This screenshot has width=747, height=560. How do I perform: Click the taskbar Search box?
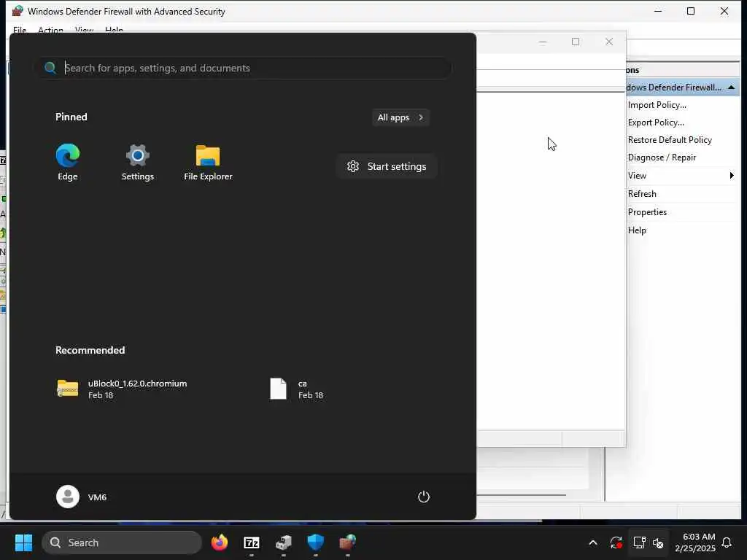(x=122, y=542)
